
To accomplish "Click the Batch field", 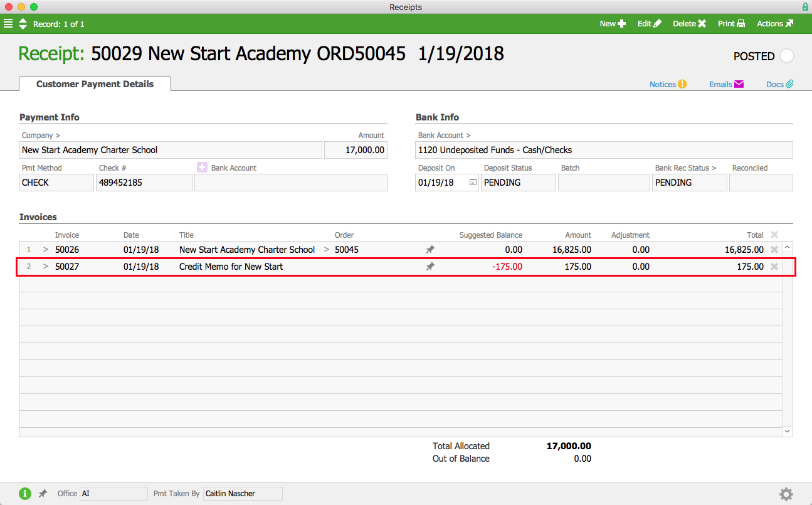I will [604, 183].
